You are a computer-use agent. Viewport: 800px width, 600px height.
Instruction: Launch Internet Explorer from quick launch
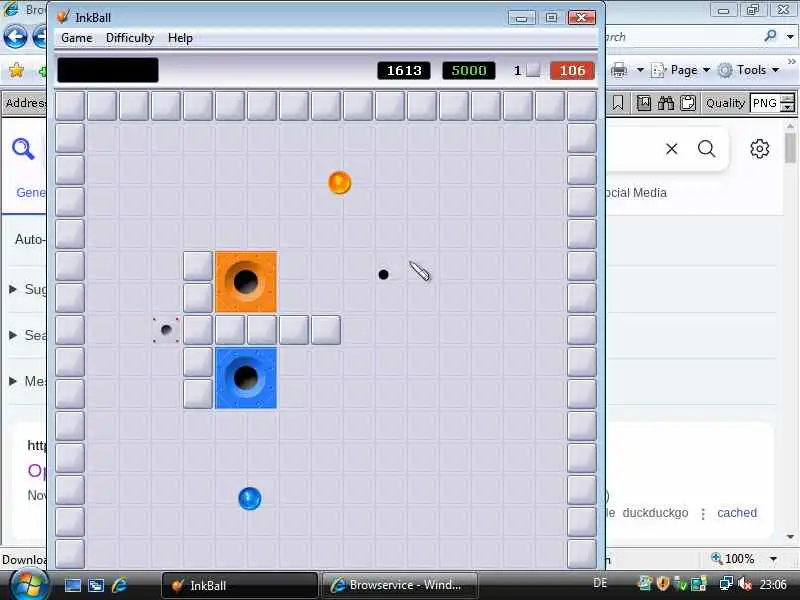tap(119, 585)
